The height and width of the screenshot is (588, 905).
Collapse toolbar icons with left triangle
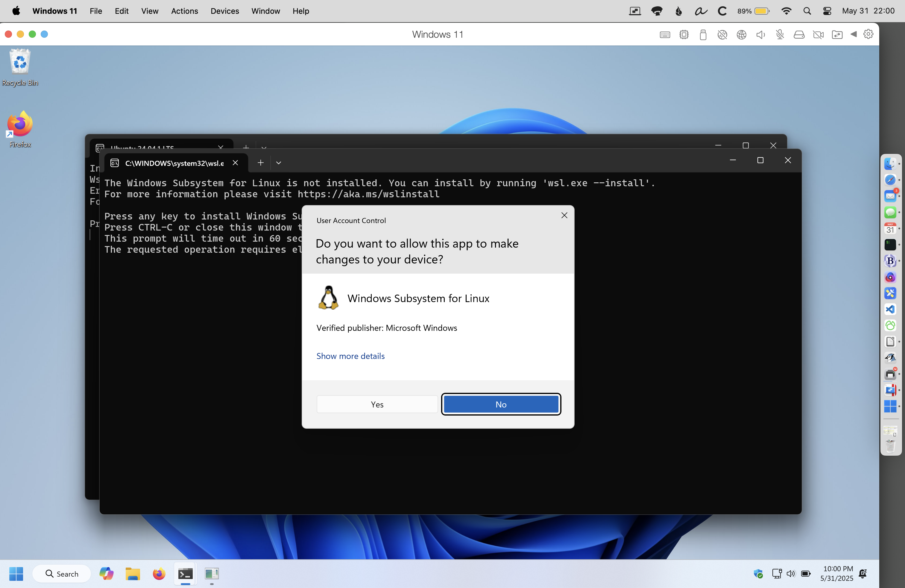pyautogui.click(x=854, y=34)
